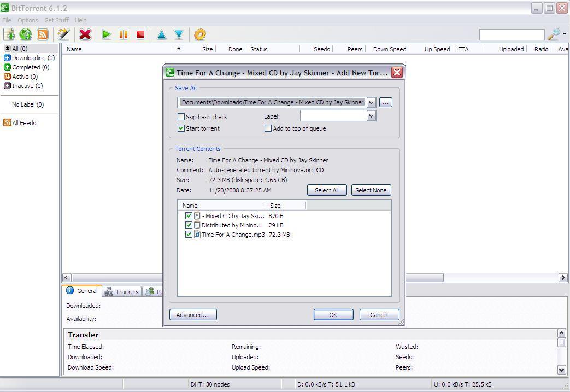570x392 pixels.
Task: Uncheck the '- Mixed CD by Jay Ski...' file
Action: click(189, 215)
